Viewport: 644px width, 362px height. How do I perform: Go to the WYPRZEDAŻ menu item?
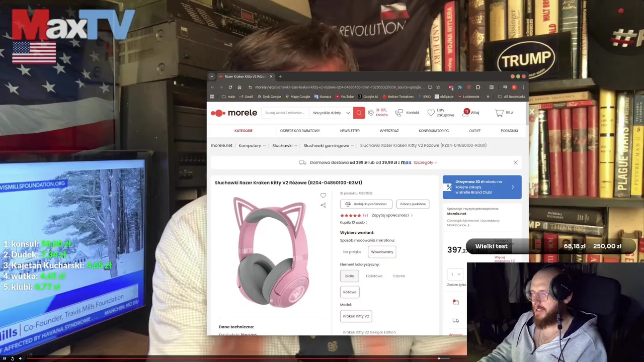(x=389, y=131)
